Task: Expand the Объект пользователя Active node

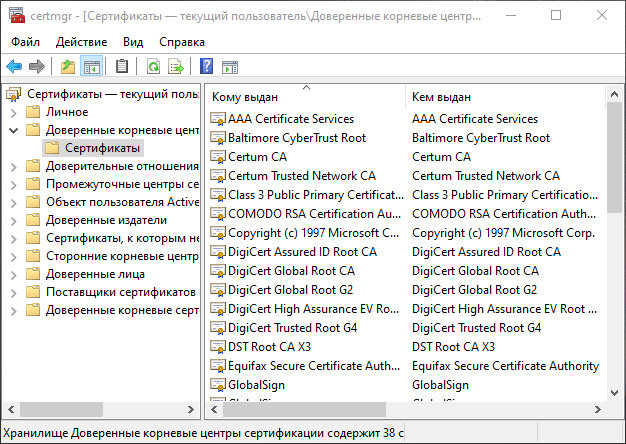Action: tap(14, 203)
